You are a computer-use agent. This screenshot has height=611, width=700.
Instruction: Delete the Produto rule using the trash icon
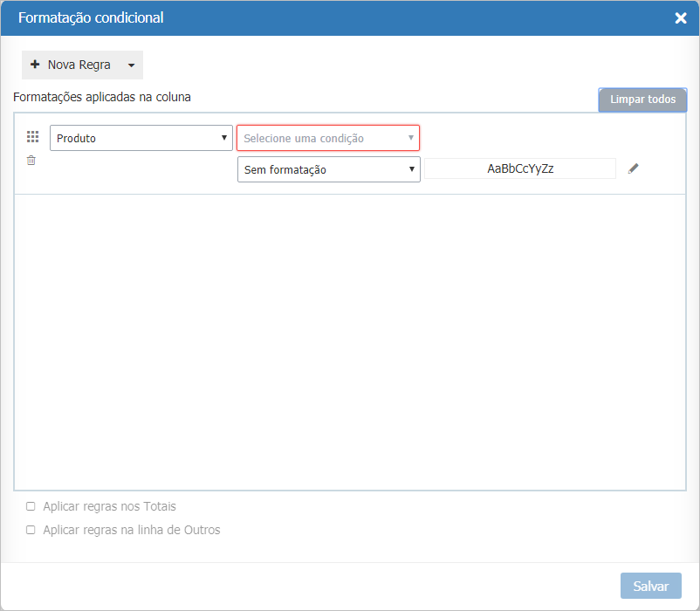(x=31, y=161)
